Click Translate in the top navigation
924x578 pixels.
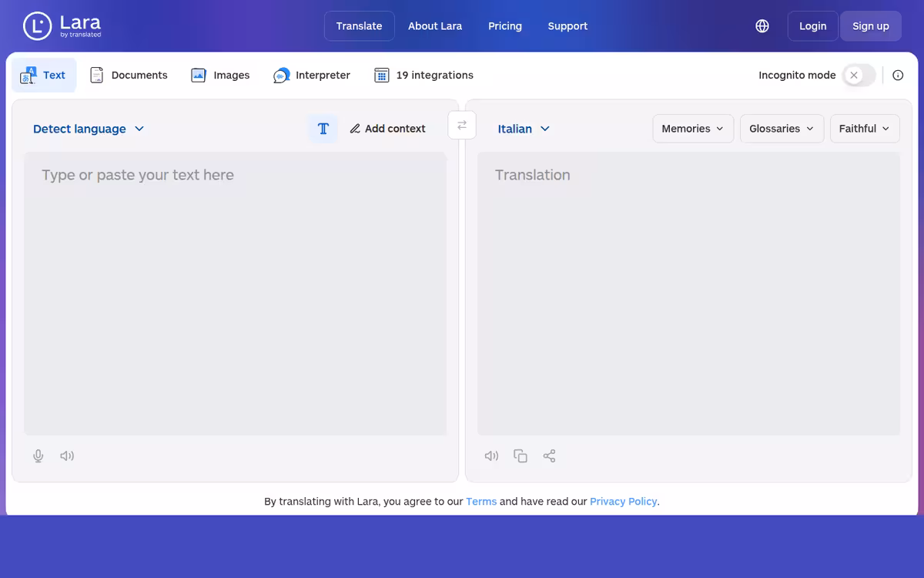coord(360,26)
